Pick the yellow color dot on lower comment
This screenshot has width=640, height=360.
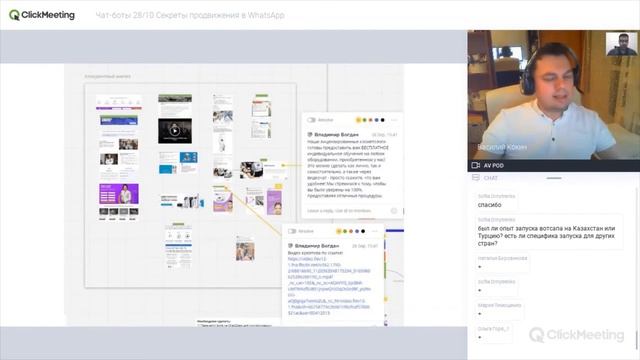tap(338, 231)
